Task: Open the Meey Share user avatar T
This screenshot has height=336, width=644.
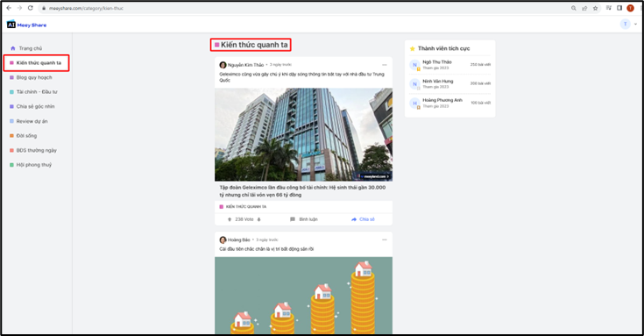Action: pos(625,24)
